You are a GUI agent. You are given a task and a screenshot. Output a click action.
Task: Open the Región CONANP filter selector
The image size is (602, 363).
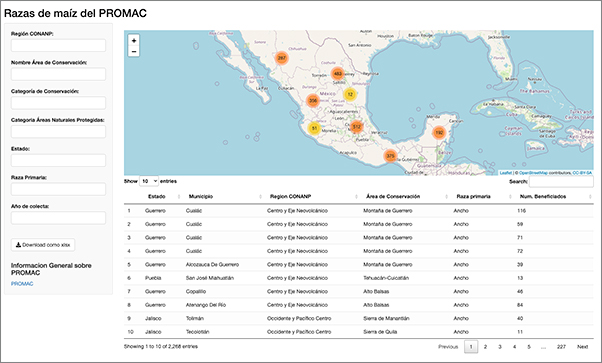58,45
